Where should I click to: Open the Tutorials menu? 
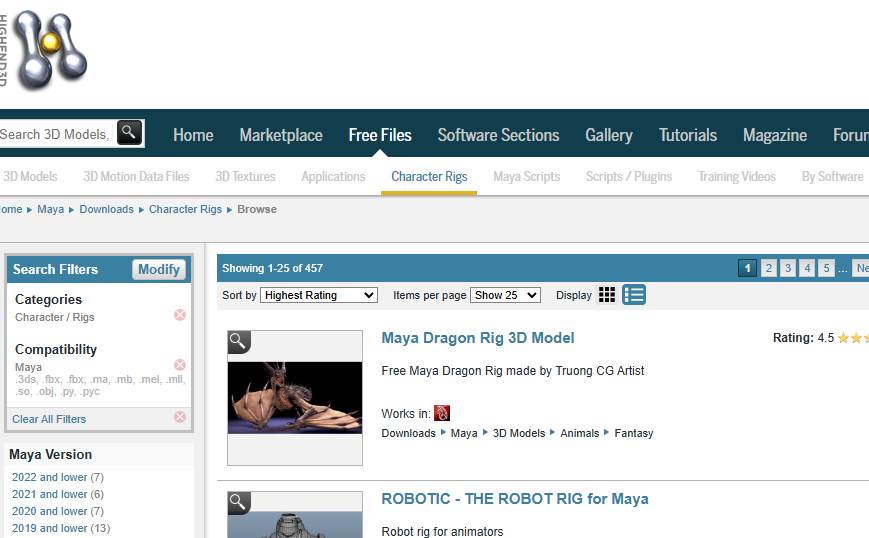(x=688, y=135)
